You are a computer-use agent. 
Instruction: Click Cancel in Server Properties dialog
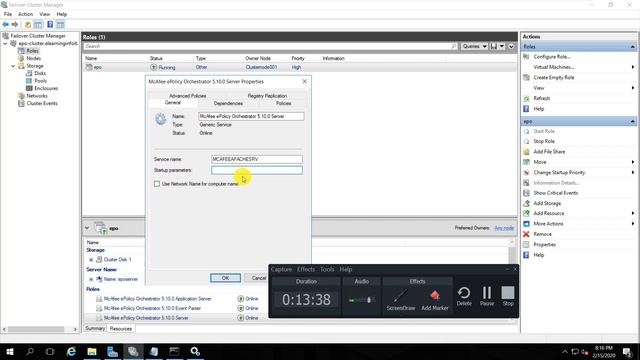[258, 278]
